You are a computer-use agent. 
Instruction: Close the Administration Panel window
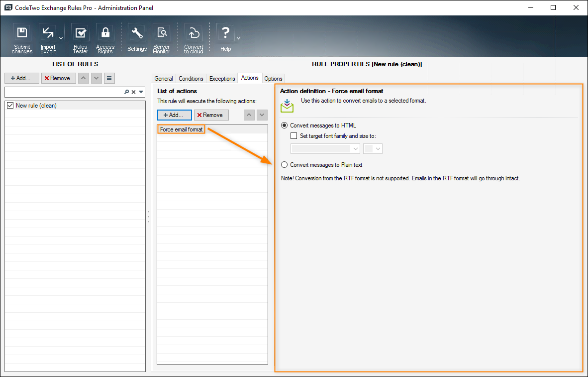576,7
